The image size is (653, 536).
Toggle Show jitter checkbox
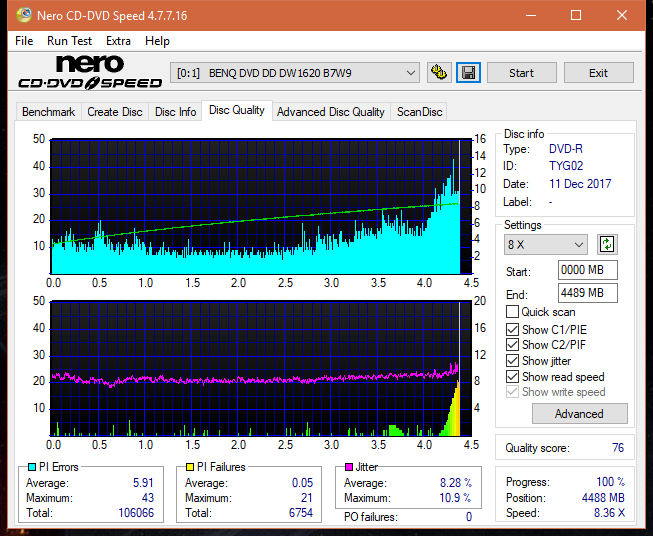512,361
